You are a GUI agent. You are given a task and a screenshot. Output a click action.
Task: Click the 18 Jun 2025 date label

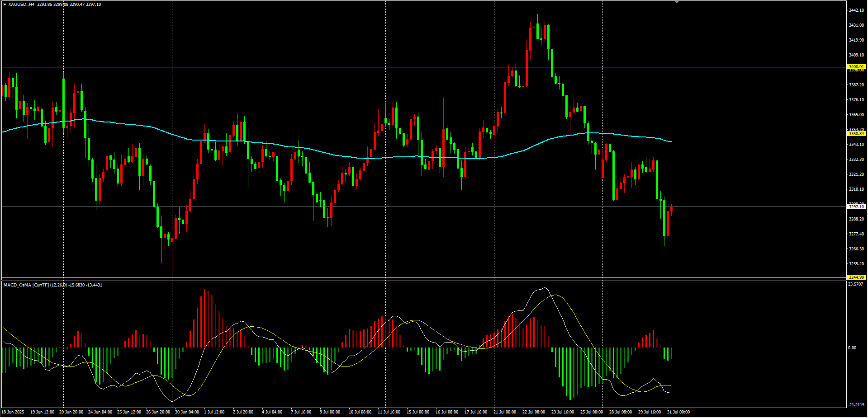click(13, 412)
